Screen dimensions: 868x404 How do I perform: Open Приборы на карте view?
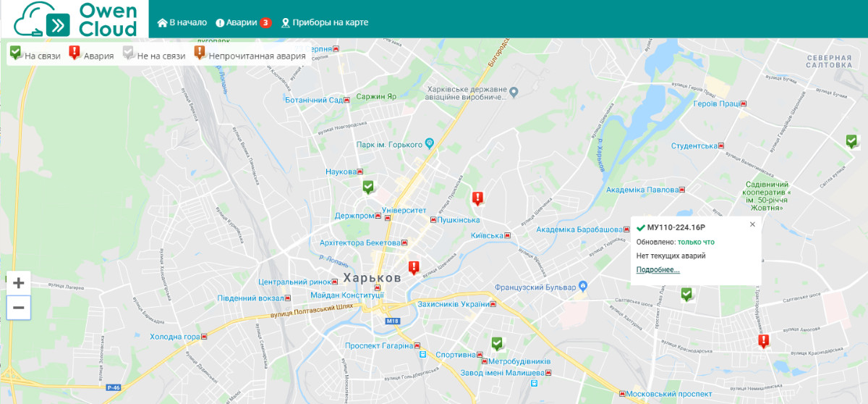325,22
